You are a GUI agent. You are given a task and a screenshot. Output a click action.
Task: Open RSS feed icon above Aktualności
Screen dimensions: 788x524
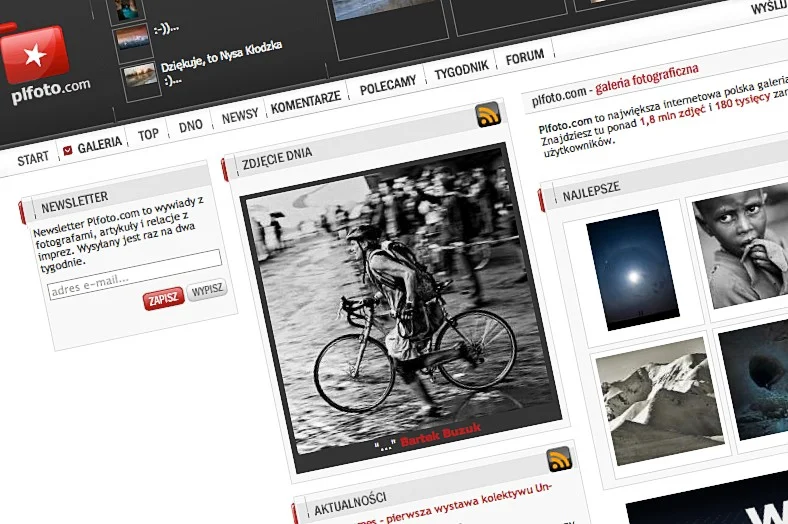pos(559,459)
